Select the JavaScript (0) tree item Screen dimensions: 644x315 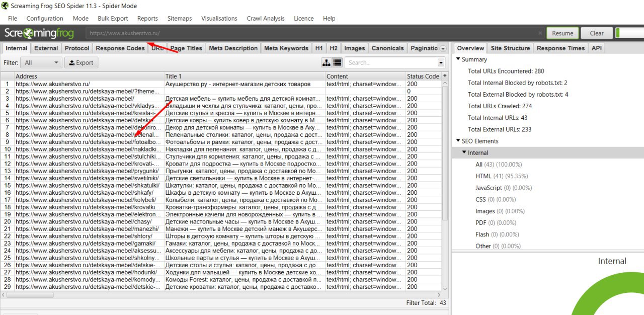504,188
